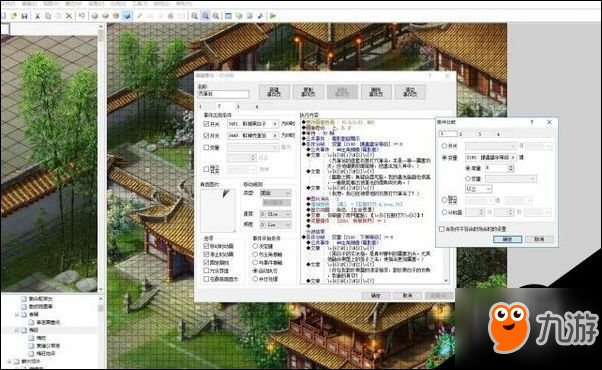The width and height of the screenshot is (602, 370).
Task: Open variable selector in condition branch dialog
Action: [491, 157]
